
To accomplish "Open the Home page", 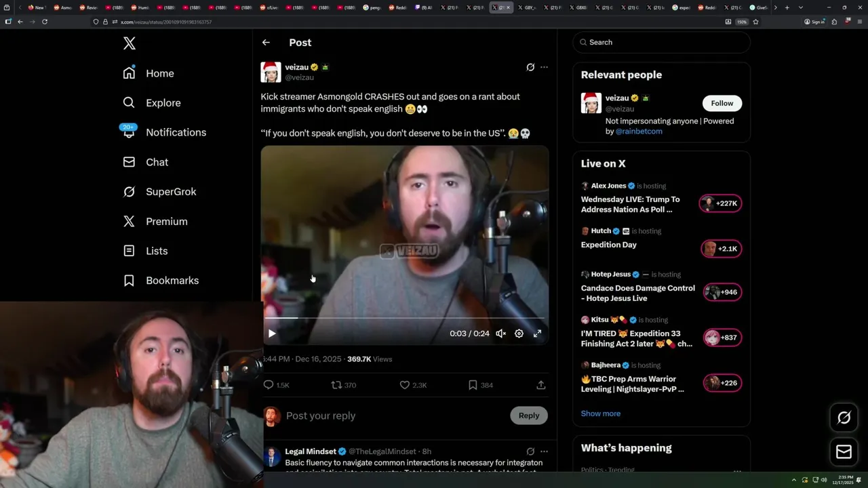I will [149, 73].
